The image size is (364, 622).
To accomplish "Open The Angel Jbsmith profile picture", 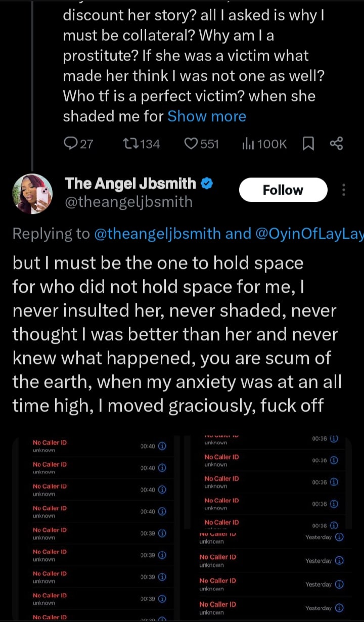I will [x=32, y=194].
